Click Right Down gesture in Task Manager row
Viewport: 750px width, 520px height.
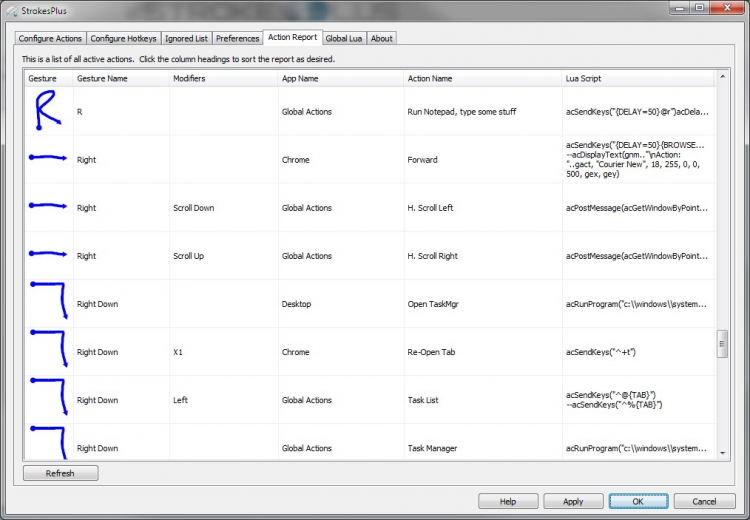click(49, 443)
